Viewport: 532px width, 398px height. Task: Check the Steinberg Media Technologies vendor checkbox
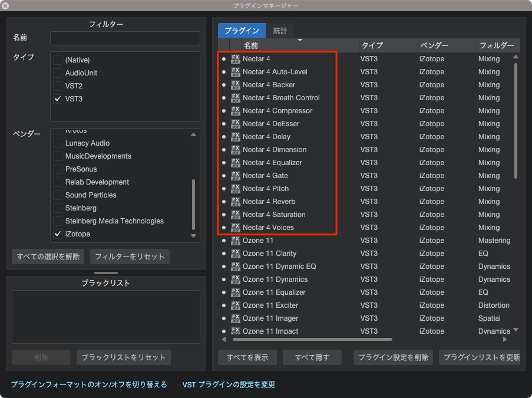point(58,221)
